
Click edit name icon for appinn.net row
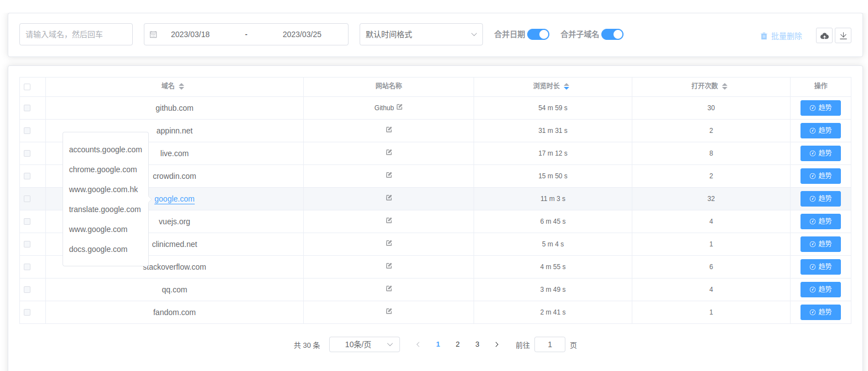389,130
